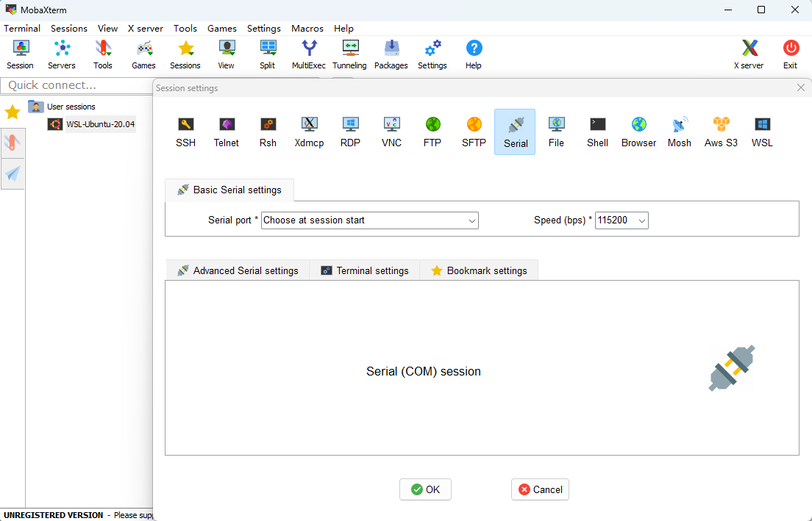Select the Xdmcp session type
Image resolution: width=812 pixels, height=521 pixels.
tap(309, 132)
